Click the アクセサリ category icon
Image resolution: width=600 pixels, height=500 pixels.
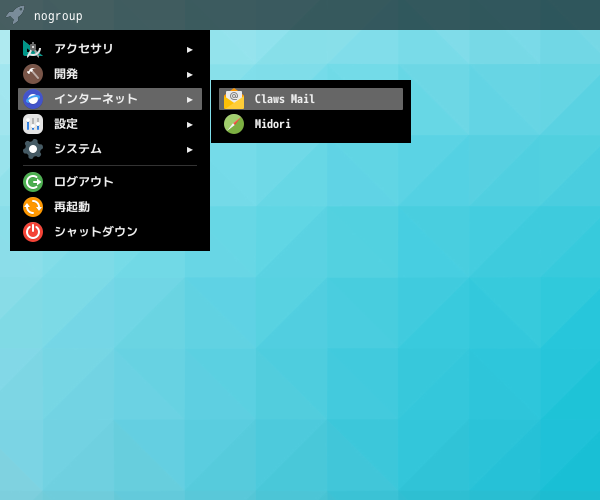coord(33,49)
